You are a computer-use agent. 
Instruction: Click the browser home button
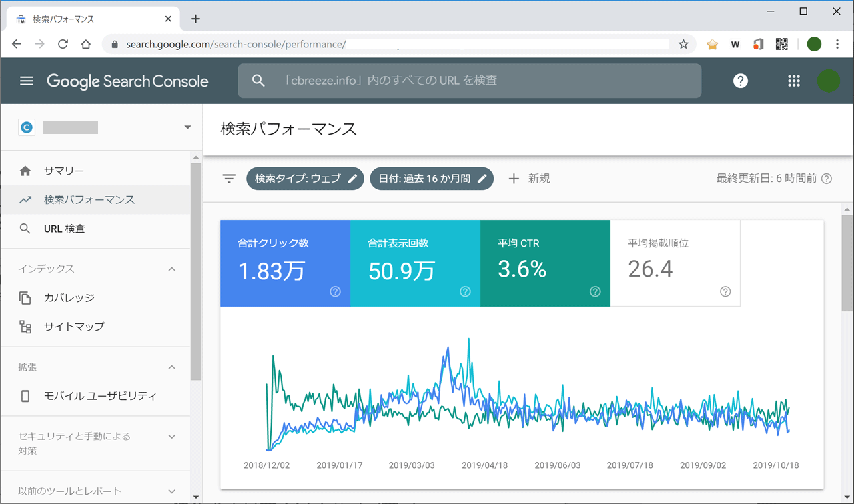coord(86,44)
